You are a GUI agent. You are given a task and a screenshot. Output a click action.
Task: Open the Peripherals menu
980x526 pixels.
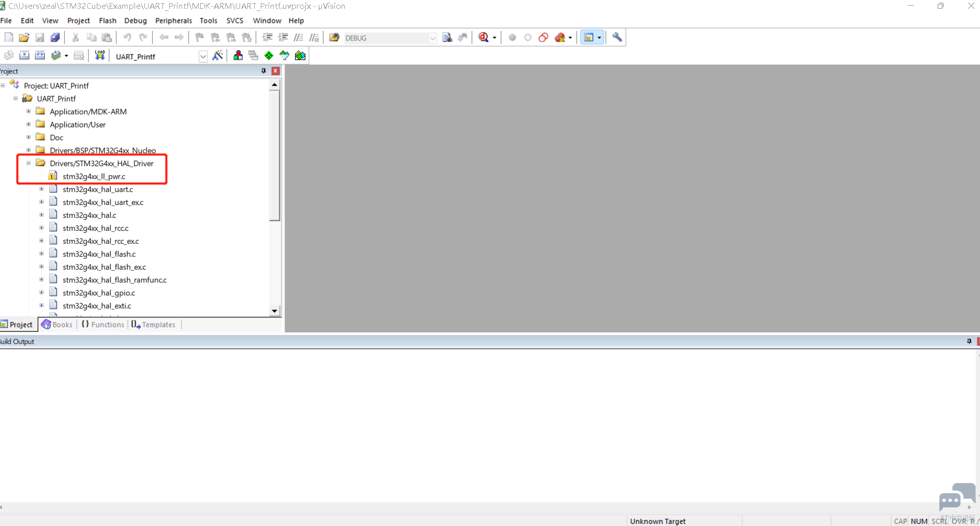pos(173,21)
